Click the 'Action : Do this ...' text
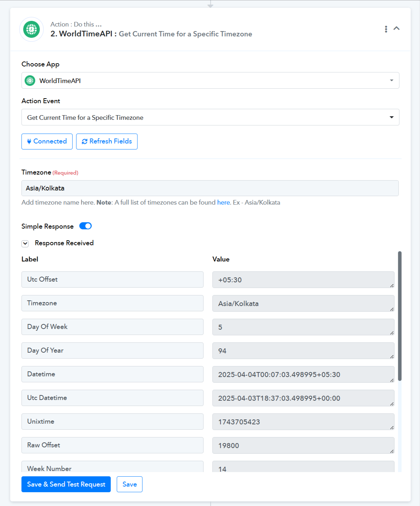420x506 pixels. [76, 24]
